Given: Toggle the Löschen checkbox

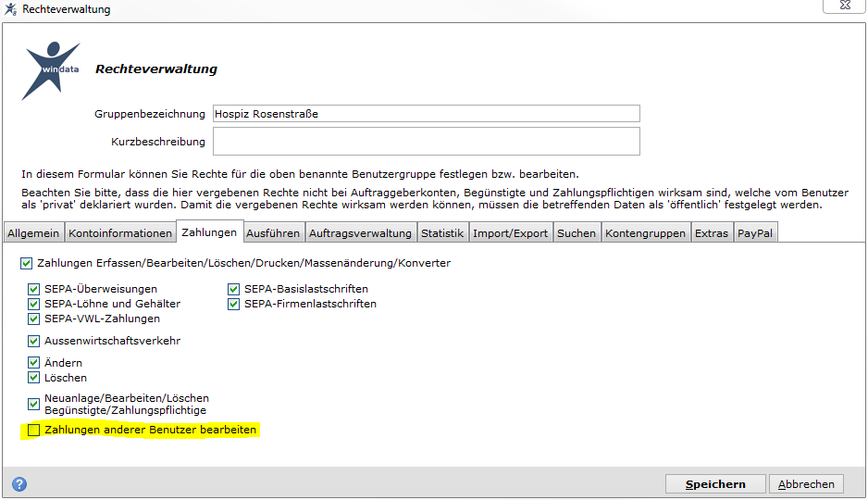Looking at the screenshot, I should pos(33,378).
